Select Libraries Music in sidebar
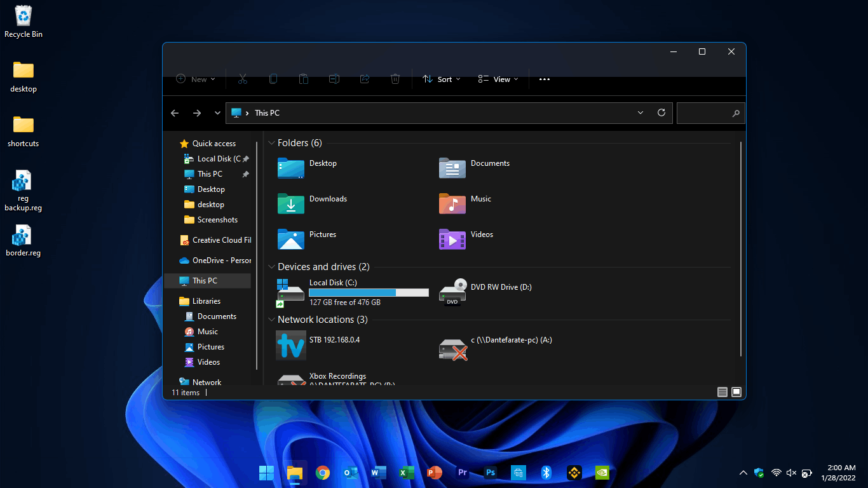Viewport: 868px width, 488px height. [x=201, y=332]
